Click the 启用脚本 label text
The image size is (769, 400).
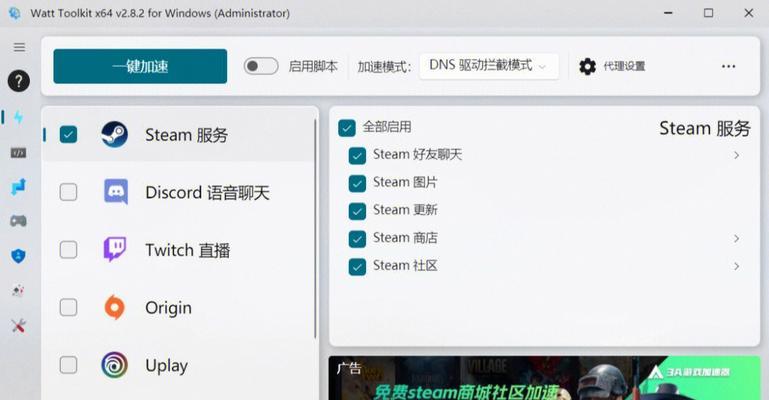pos(313,66)
